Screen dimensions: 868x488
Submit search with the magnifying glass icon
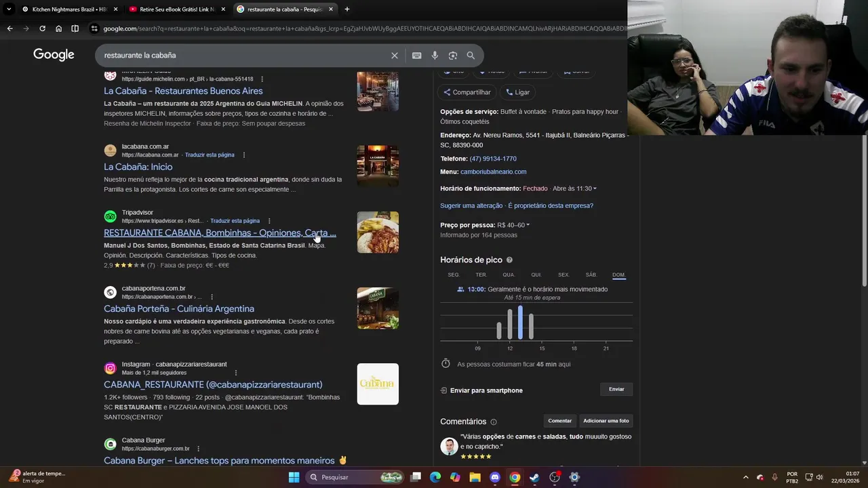coord(471,56)
